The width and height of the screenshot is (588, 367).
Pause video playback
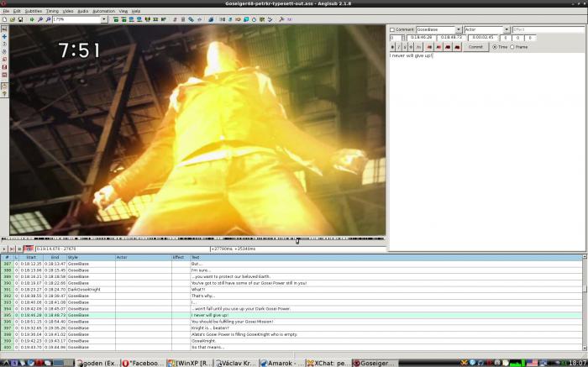pyautogui.click(x=19, y=249)
